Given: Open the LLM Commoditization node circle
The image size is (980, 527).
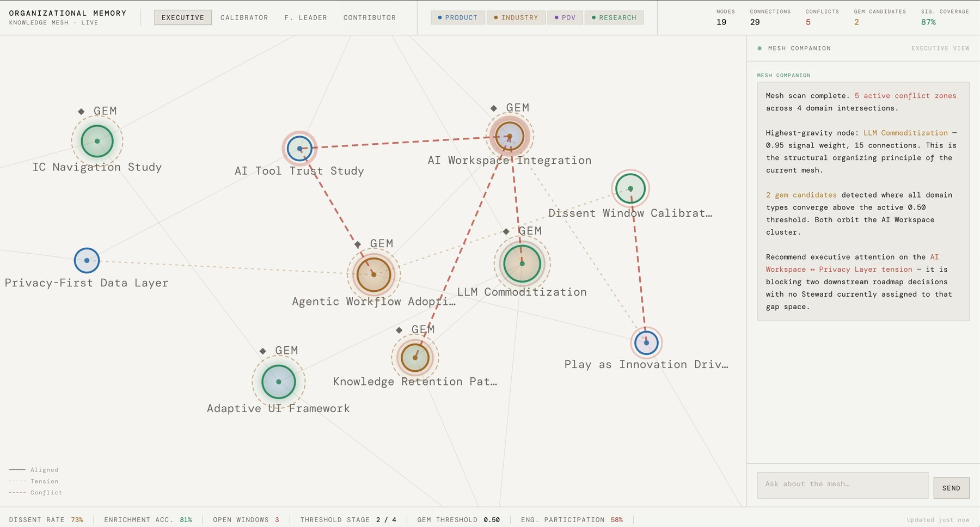Looking at the screenshot, I should 522,263.
